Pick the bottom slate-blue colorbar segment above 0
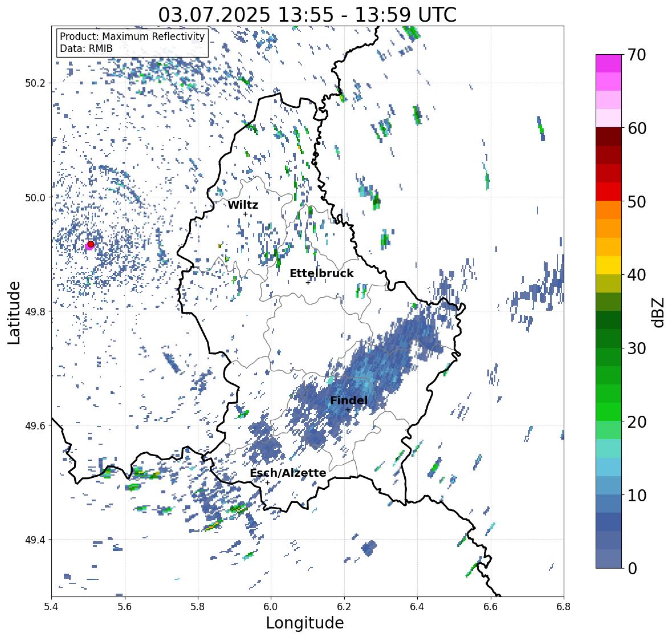This screenshot has width=672, height=637. [609, 558]
